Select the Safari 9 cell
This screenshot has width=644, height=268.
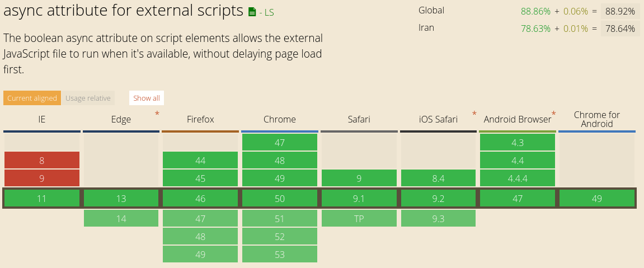359,178
